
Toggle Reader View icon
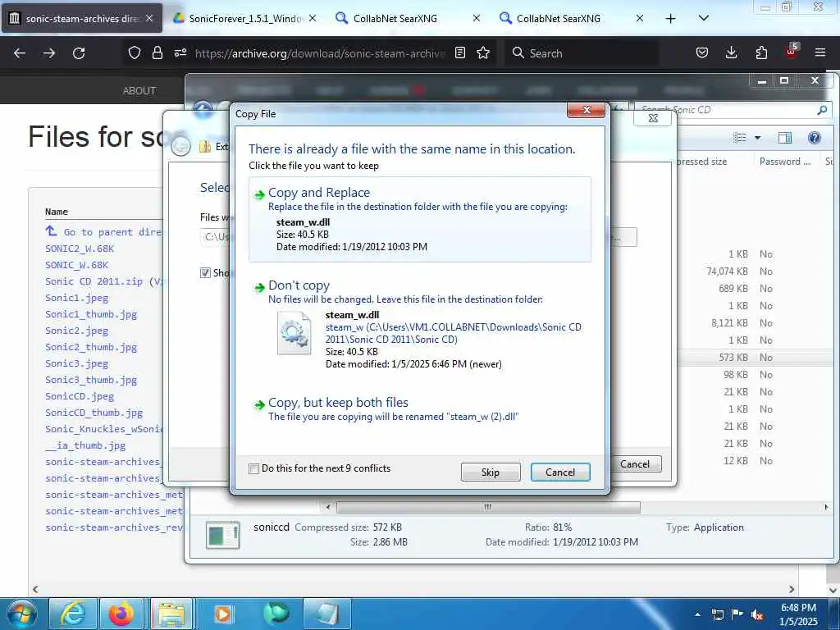460,53
